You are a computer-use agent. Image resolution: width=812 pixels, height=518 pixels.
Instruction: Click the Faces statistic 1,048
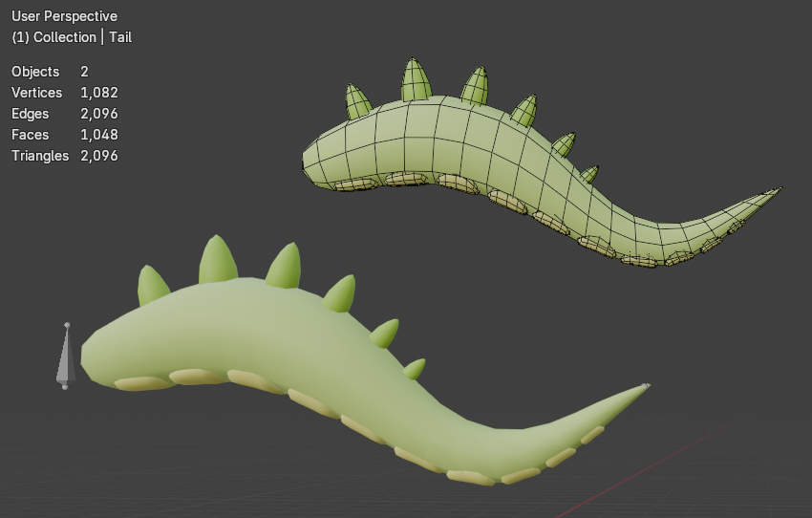[x=99, y=135]
